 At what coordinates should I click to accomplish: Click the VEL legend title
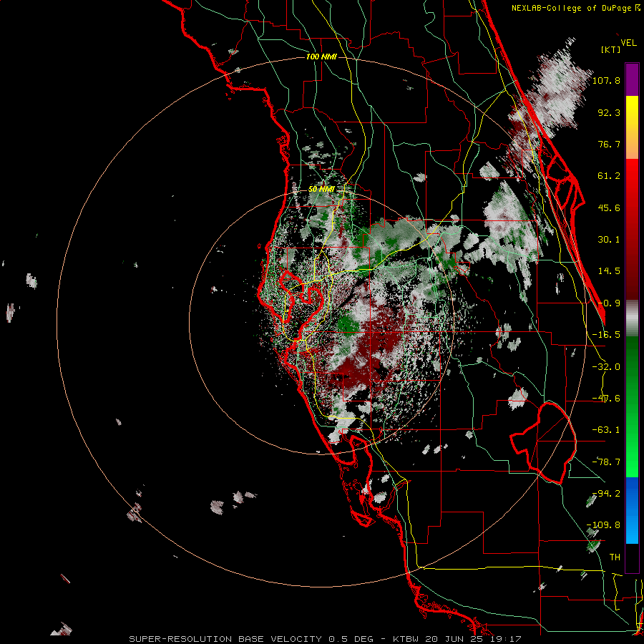point(628,43)
